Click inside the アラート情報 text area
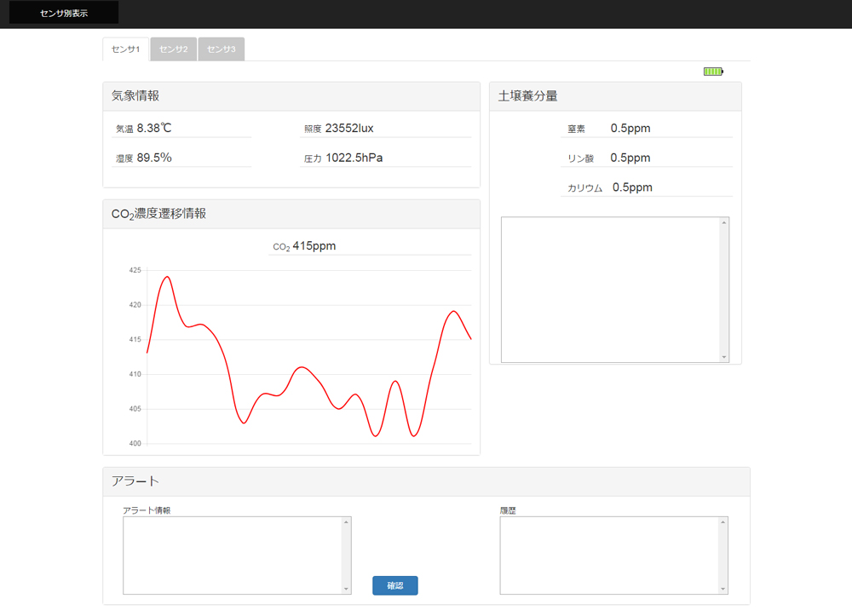 tap(232, 555)
